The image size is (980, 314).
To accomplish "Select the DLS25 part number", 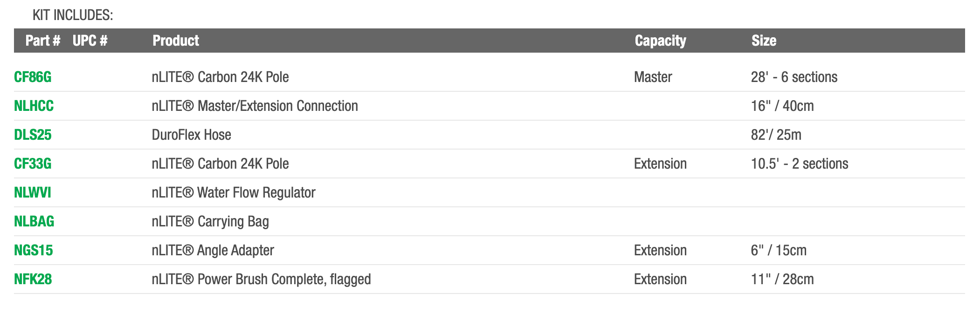I will (x=33, y=135).
